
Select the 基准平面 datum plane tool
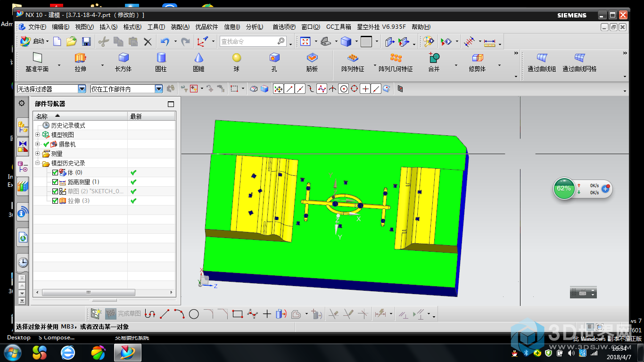(x=37, y=62)
